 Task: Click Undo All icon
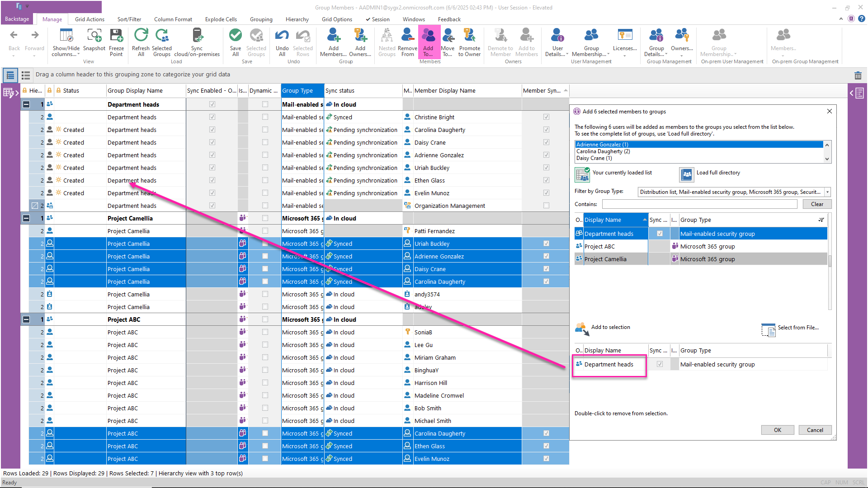click(282, 35)
